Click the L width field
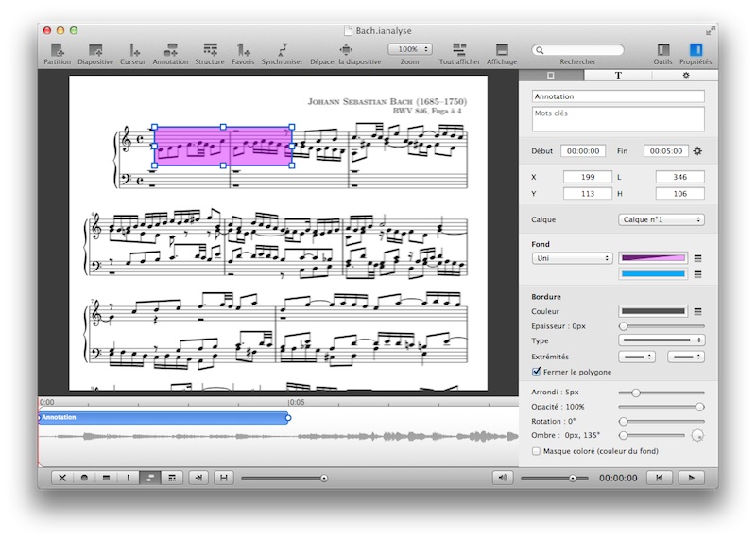 679,177
